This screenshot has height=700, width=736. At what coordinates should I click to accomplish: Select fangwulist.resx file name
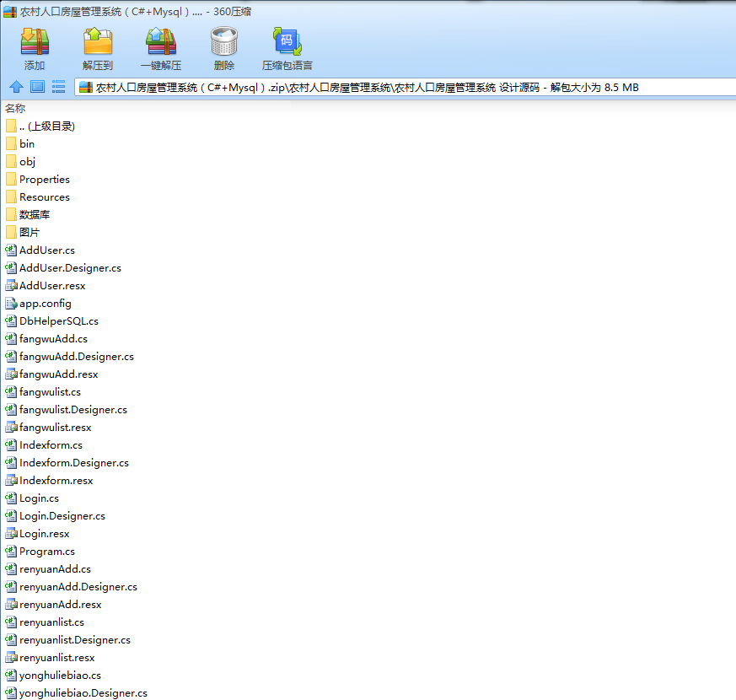coord(56,428)
